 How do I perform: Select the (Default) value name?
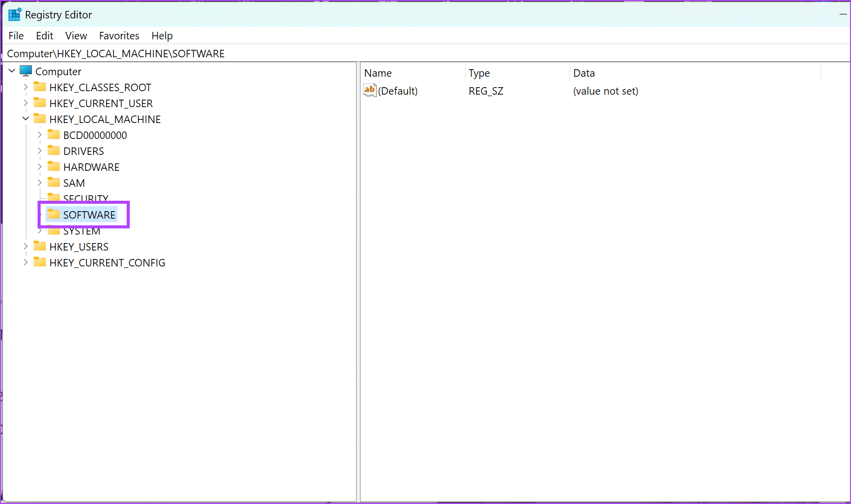(398, 91)
